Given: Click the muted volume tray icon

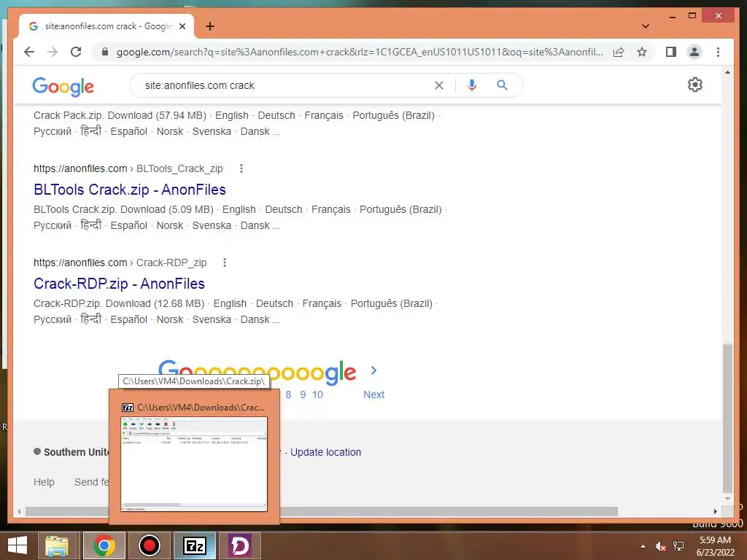Looking at the screenshot, I should [x=660, y=546].
